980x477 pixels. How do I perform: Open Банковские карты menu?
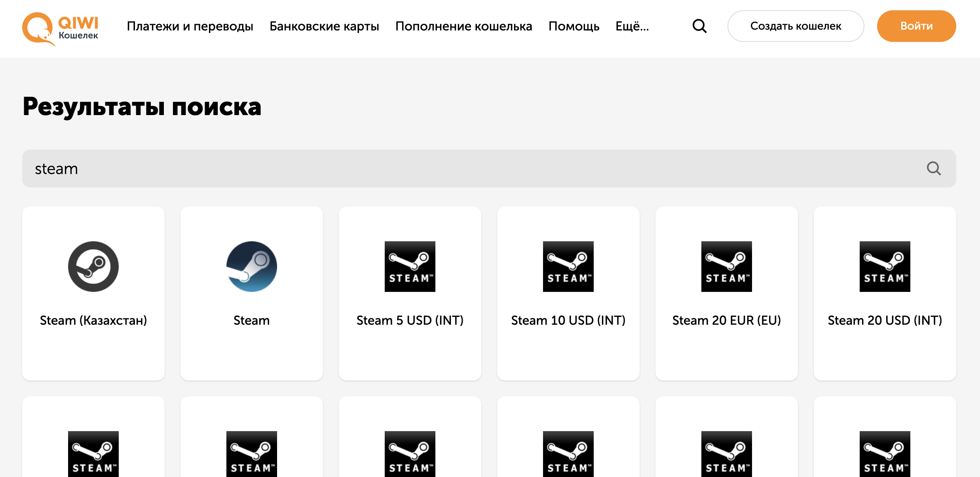coord(324,26)
